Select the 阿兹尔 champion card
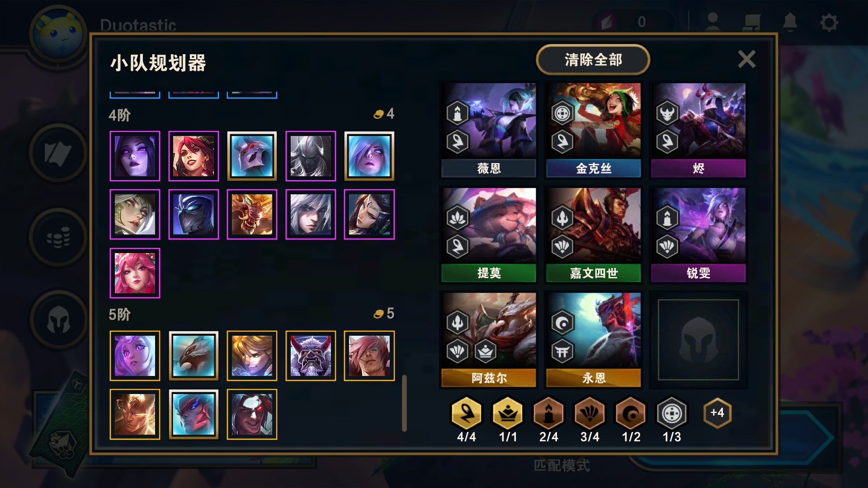This screenshot has height=488, width=868. [x=489, y=340]
